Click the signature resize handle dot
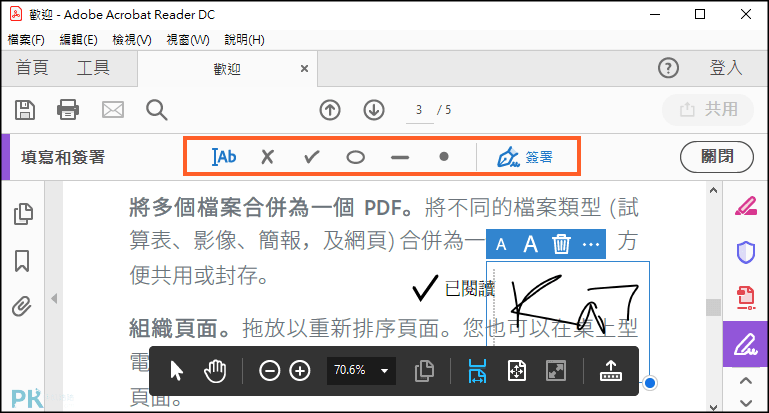 pos(650,383)
